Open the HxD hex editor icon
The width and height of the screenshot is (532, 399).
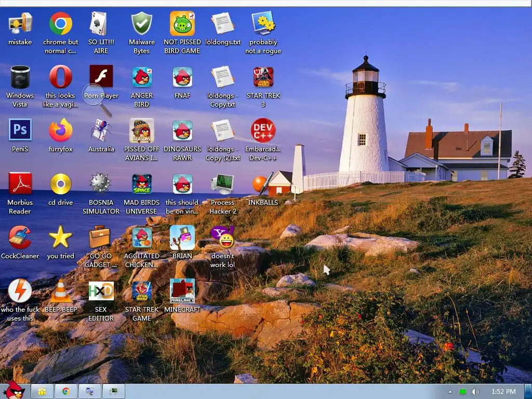(x=101, y=291)
